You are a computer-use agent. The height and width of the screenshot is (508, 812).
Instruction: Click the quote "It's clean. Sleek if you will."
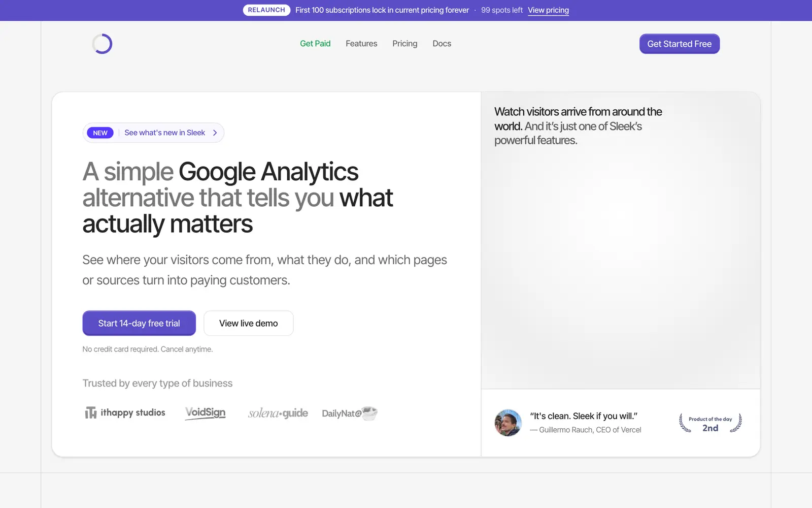tap(584, 416)
